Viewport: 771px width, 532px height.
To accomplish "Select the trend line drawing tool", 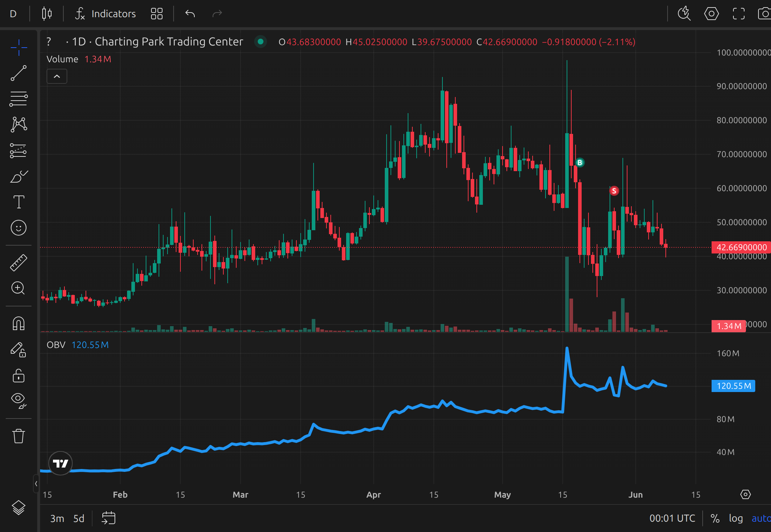I will [19, 73].
